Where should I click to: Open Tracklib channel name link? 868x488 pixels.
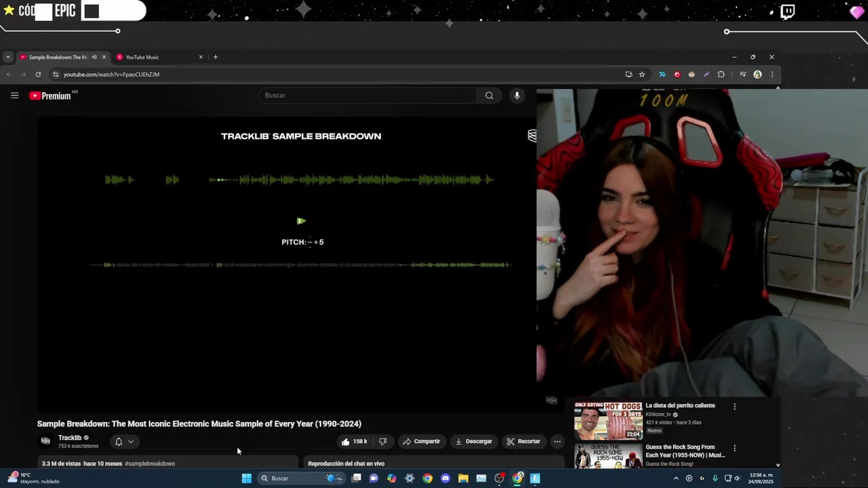tap(70, 438)
